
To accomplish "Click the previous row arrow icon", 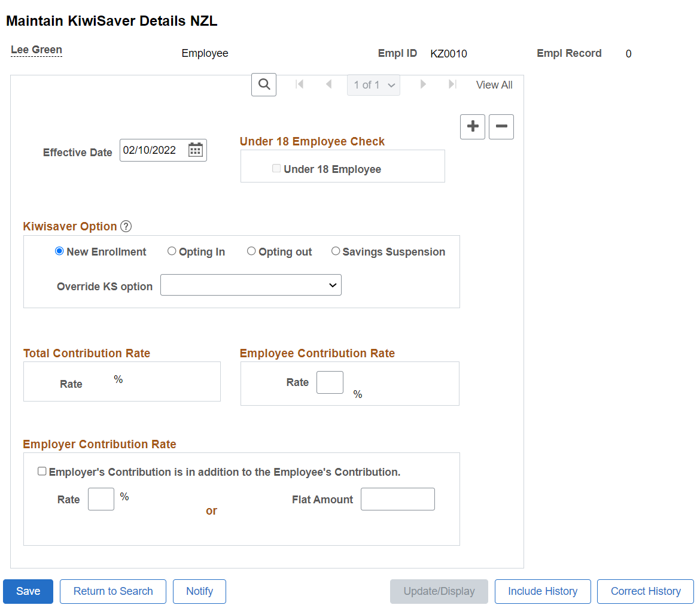I will (328, 84).
